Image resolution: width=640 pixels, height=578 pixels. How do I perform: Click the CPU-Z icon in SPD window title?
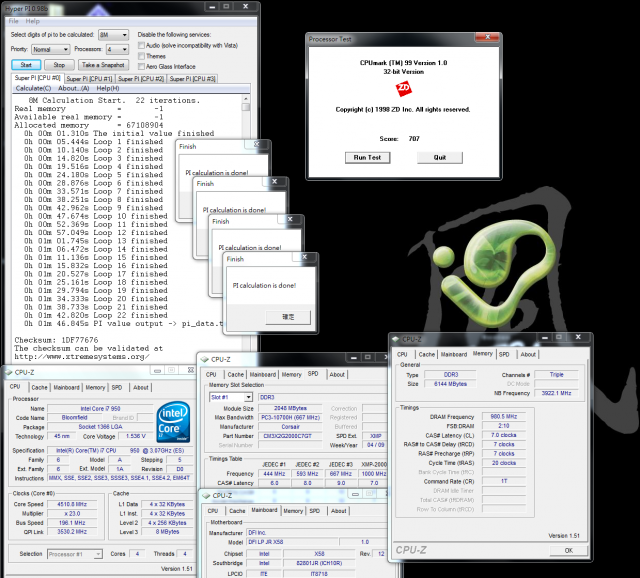coord(204,360)
